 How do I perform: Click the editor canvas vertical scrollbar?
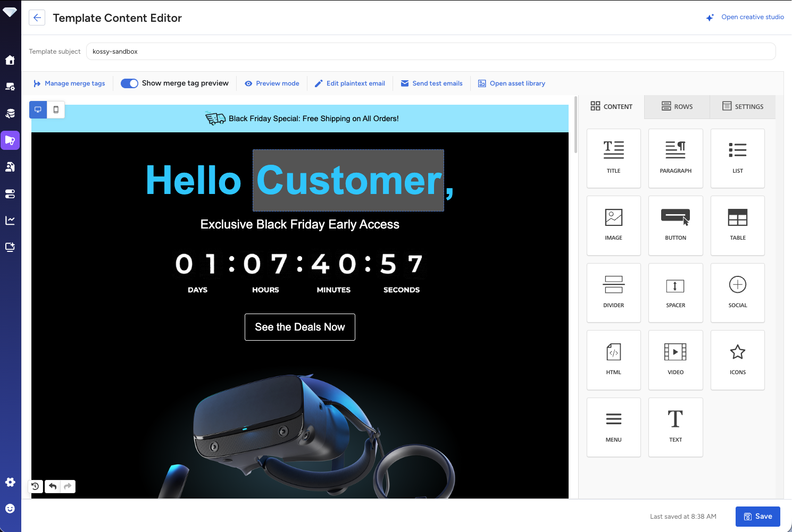click(576, 125)
